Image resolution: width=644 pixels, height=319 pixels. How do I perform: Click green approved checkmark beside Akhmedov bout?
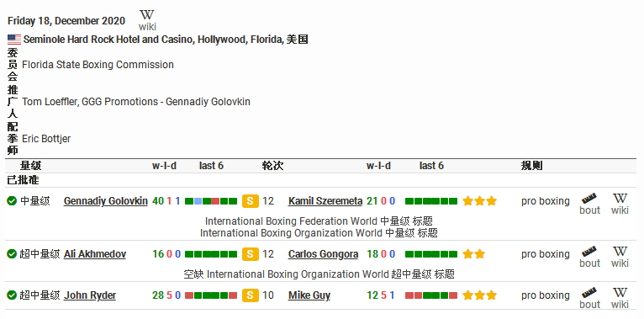click(x=12, y=254)
